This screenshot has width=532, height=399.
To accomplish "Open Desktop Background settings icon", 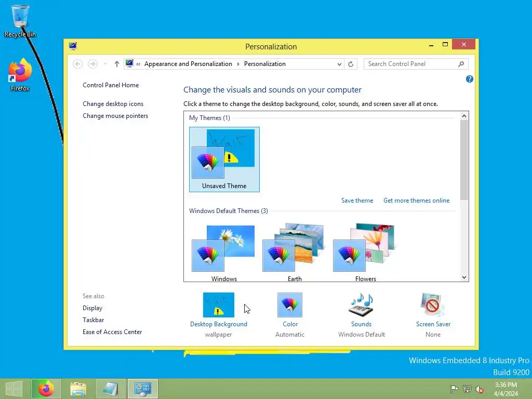I will 219,305.
